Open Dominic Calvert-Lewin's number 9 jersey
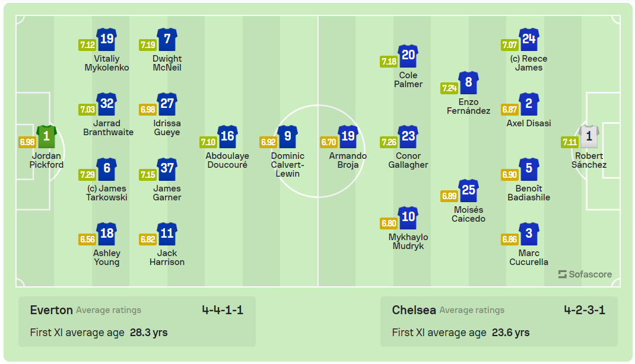The width and height of the screenshot is (635, 364). 288,136
